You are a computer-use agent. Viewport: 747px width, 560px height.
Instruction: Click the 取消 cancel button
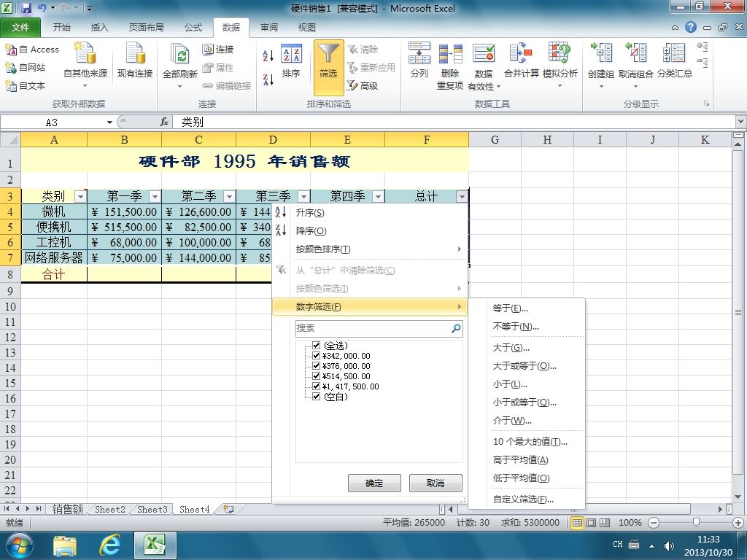[x=436, y=483]
